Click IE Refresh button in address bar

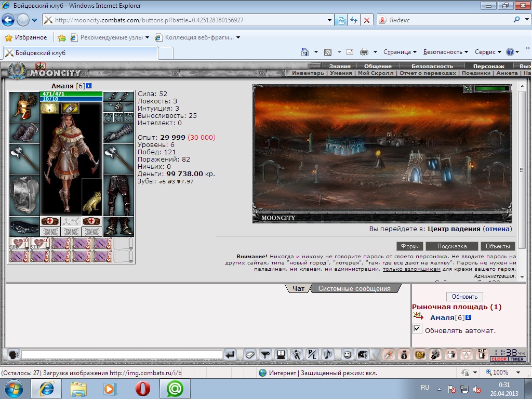(354, 20)
